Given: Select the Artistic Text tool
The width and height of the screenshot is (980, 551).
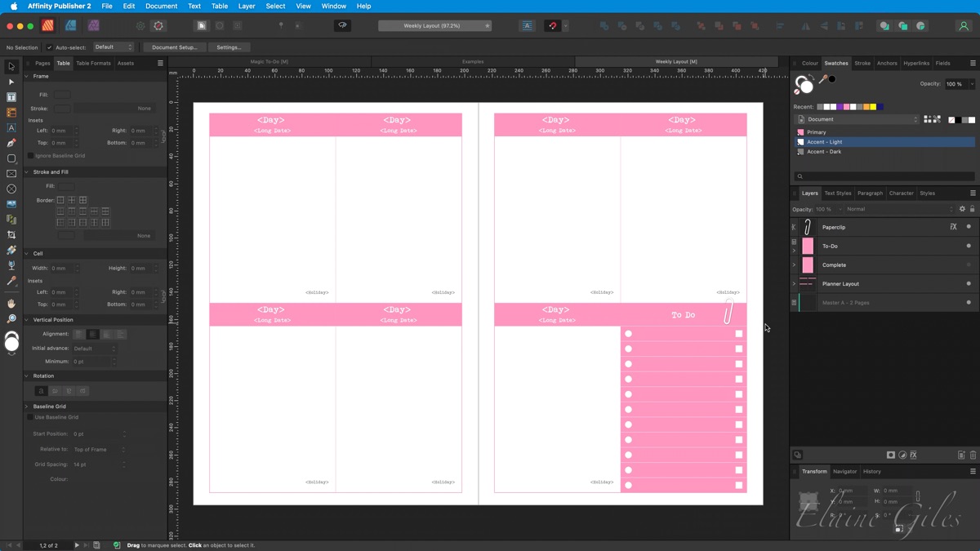Looking at the screenshot, I should pos(11,128).
